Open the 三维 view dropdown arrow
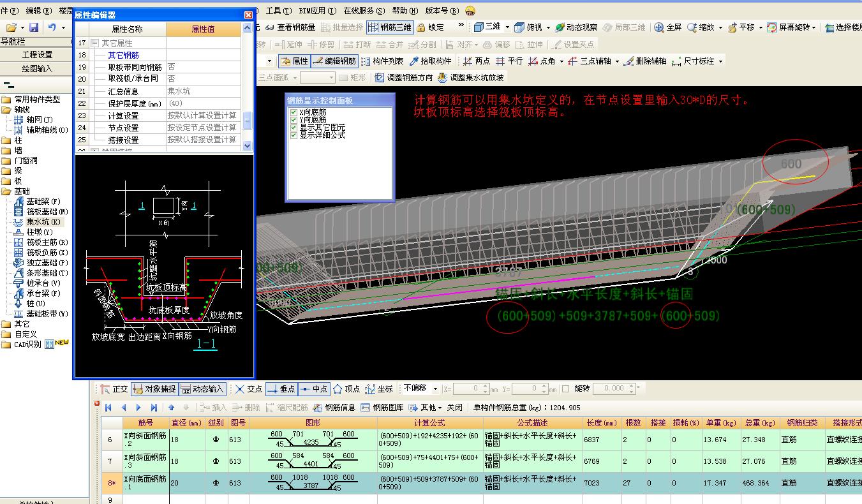862x504 pixels. click(x=508, y=27)
